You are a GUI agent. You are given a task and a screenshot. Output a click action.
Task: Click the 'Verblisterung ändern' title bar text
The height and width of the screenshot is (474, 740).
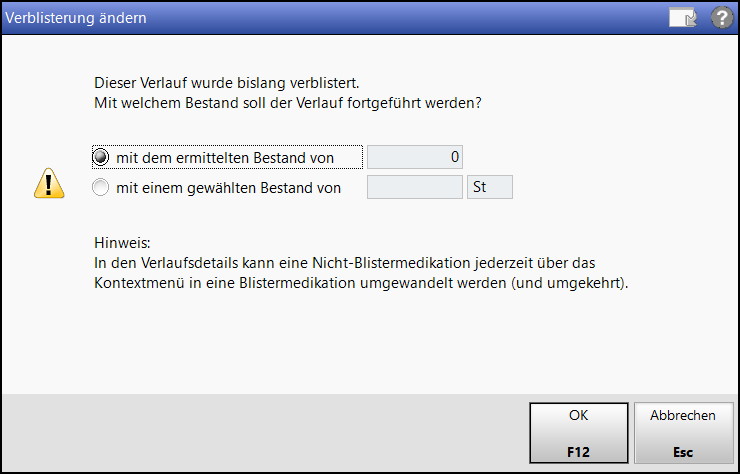tap(76, 18)
